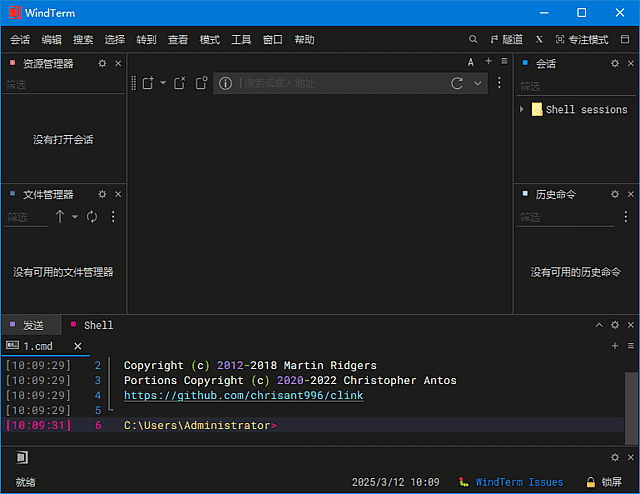Collapse the bottom panel with caret icon
The image size is (640, 494).
[599, 325]
